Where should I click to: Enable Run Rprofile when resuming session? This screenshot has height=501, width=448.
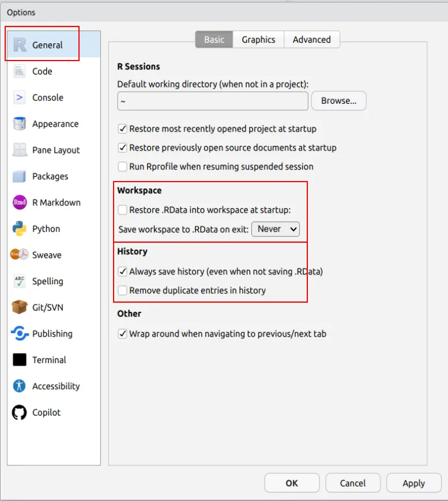tap(122, 167)
